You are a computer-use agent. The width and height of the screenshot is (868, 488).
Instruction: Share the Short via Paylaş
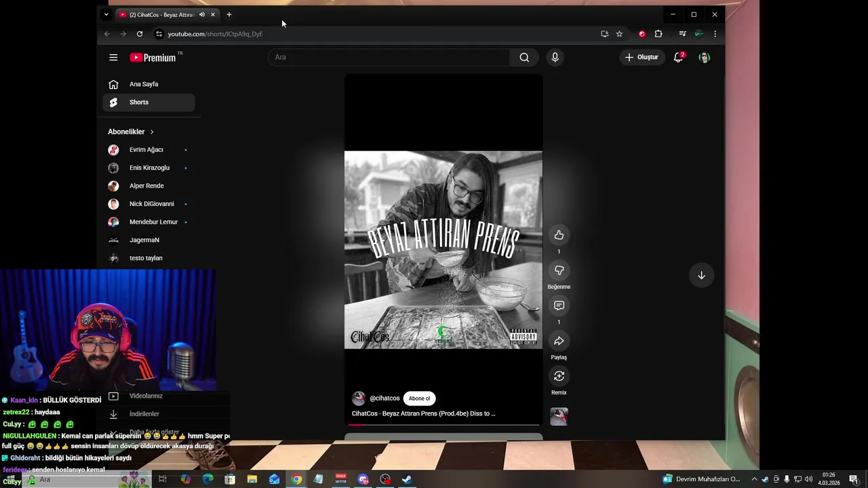tap(559, 341)
